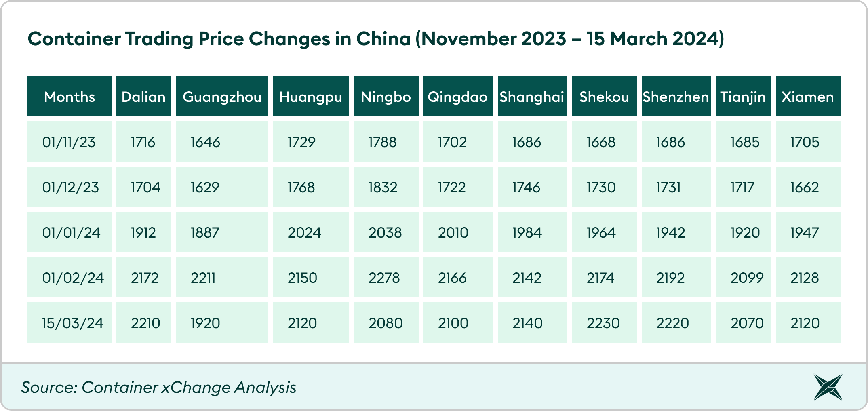Viewport: 868px width, 411px height.
Task: Click the Xiamen column header
Action: (x=808, y=96)
